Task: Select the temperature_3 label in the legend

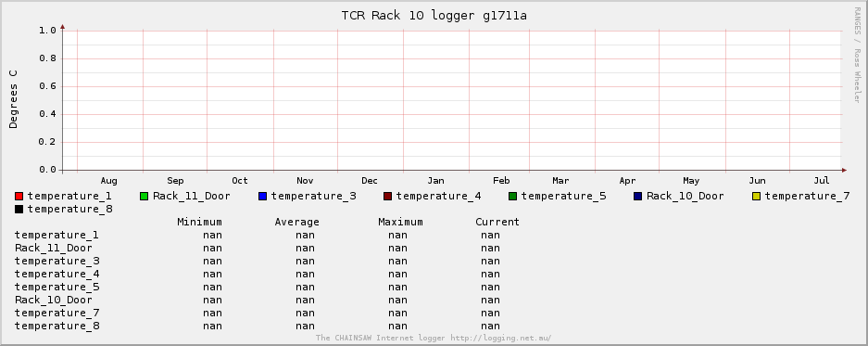Action: tap(313, 196)
